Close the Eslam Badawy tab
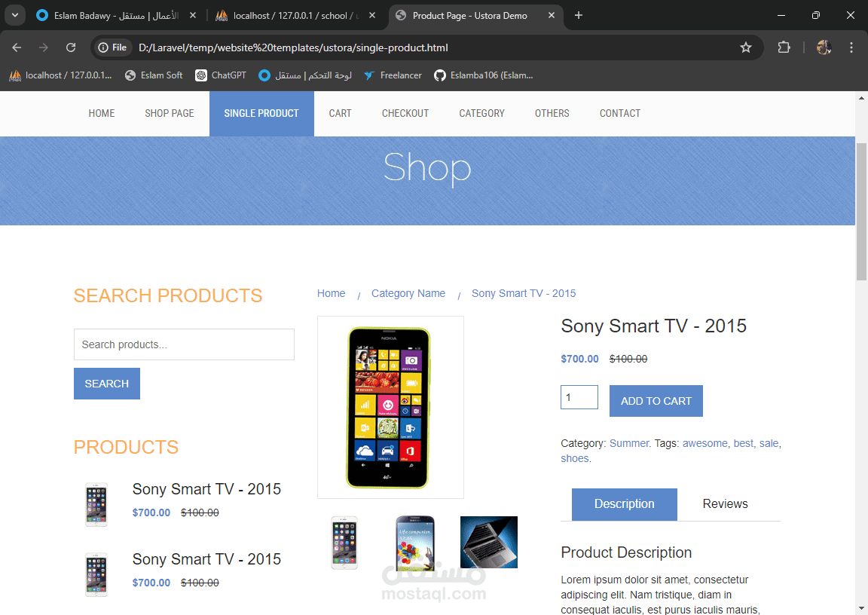The height and width of the screenshot is (615, 868). click(x=193, y=16)
